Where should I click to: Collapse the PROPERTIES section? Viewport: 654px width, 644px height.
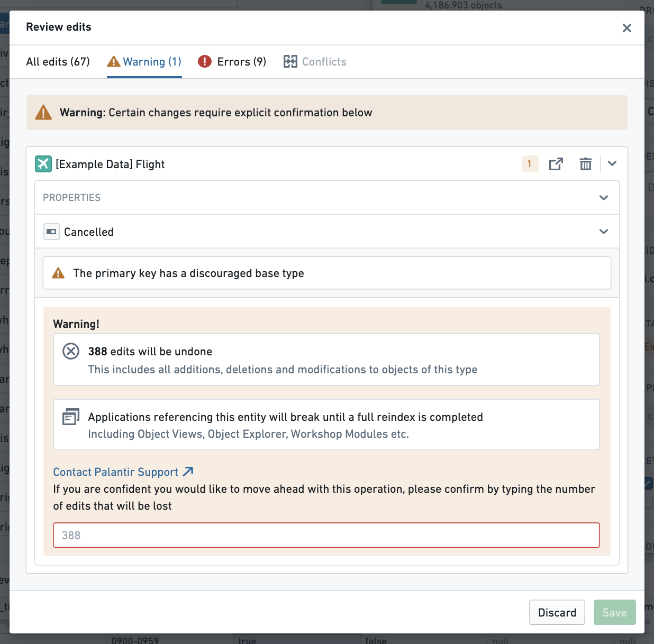point(604,198)
